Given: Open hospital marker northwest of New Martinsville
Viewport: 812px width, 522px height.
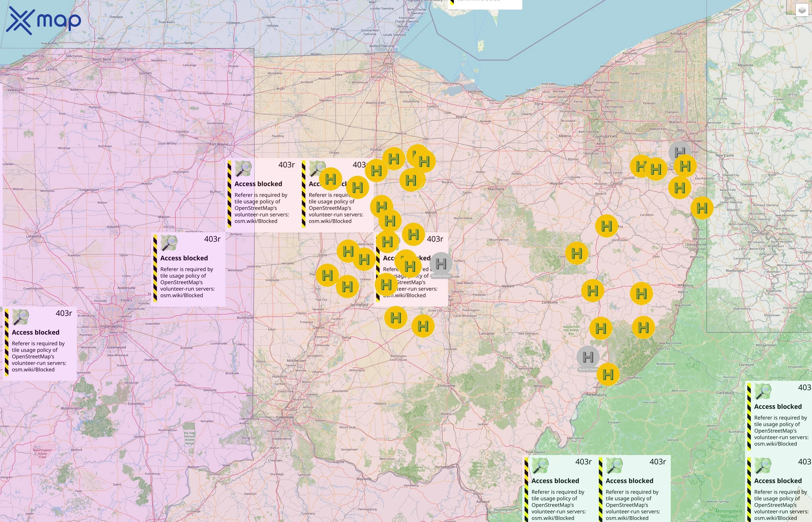Looking at the screenshot, I should [x=644, y=328].
